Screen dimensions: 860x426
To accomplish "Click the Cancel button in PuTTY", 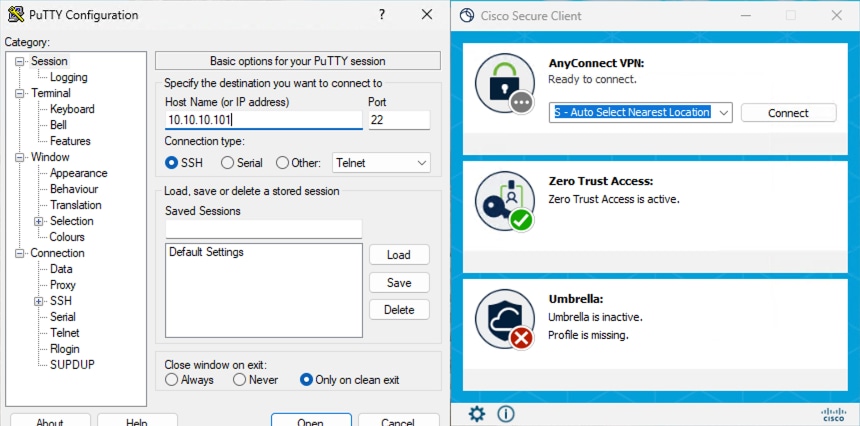I will click(x=398, y=421).
